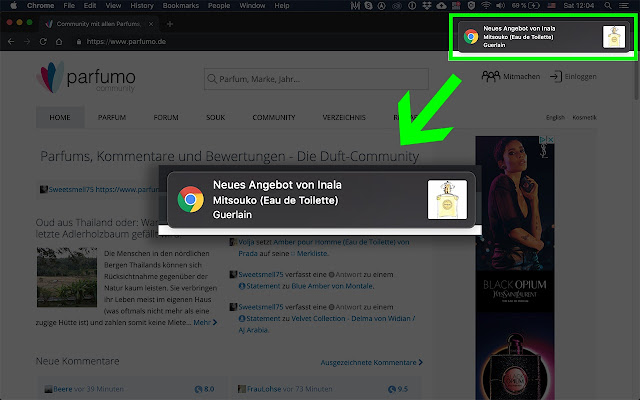This screenshot has height=400, width=640.
Task: Open the View menu
Action: point(113,5)
